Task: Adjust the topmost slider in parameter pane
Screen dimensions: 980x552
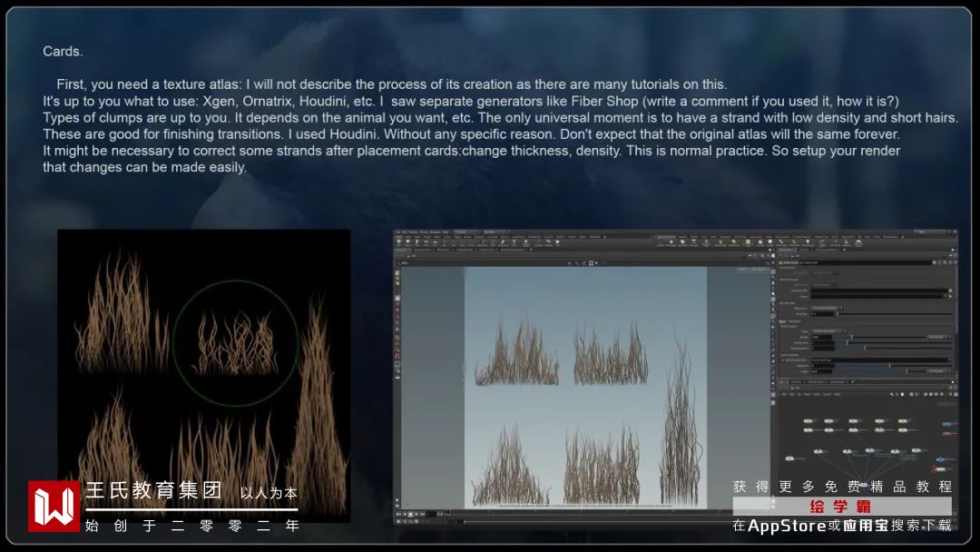Action: click(x=895, y=314)
